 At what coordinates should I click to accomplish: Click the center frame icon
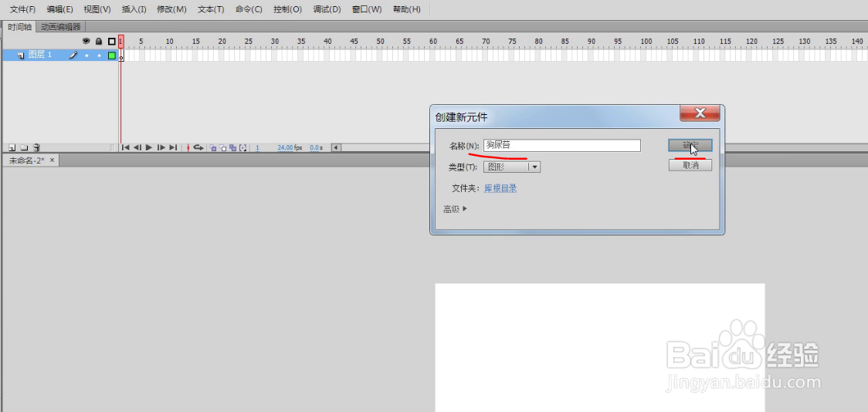click(x=188, y=147)
